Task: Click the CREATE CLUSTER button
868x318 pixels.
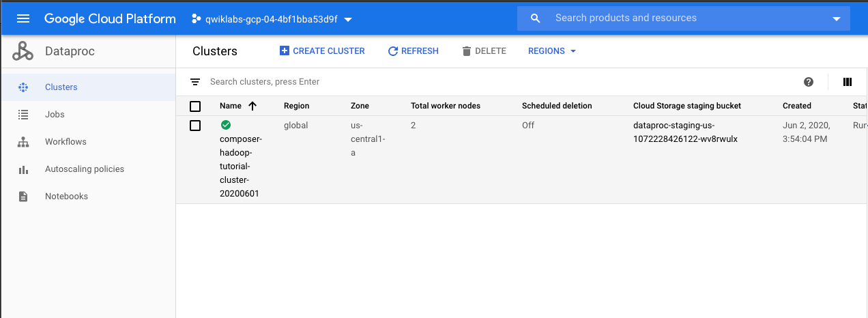Action: 322,51
